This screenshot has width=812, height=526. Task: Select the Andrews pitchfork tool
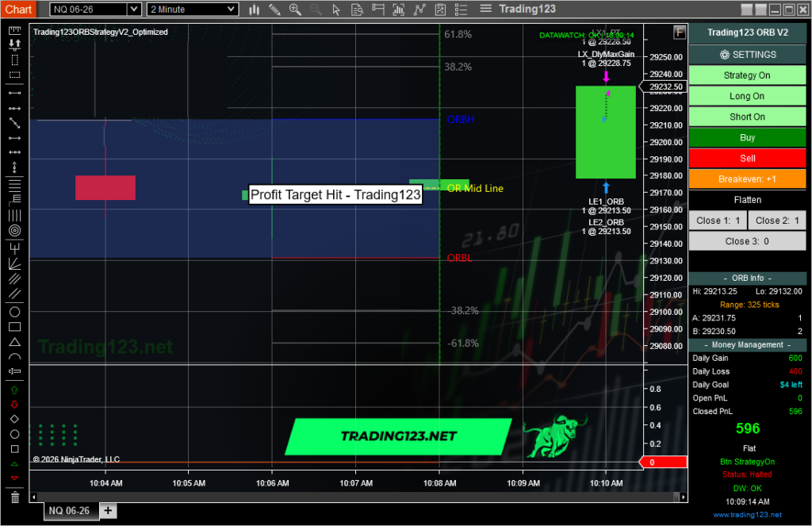pos(14,248)
